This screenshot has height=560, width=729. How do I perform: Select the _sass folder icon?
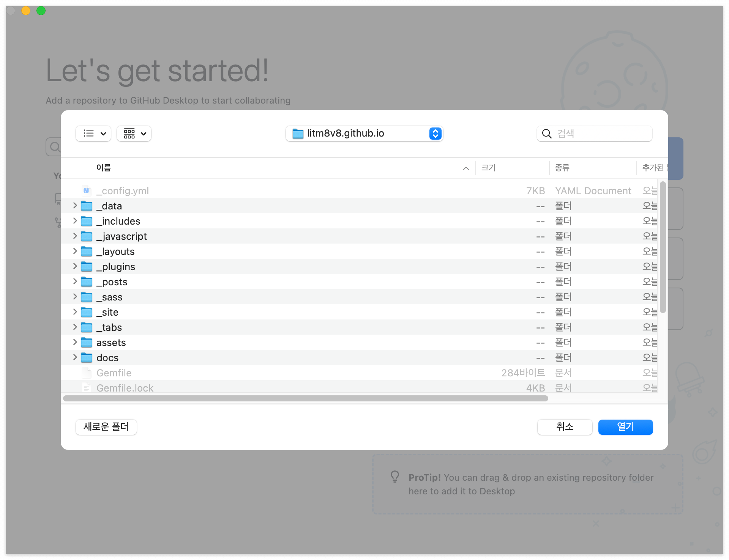87,297
